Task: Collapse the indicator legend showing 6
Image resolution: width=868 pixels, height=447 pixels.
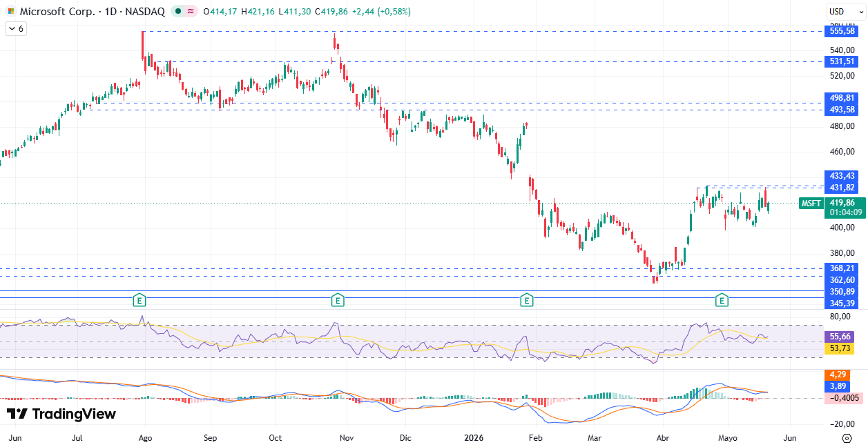Action: (15, 29)
